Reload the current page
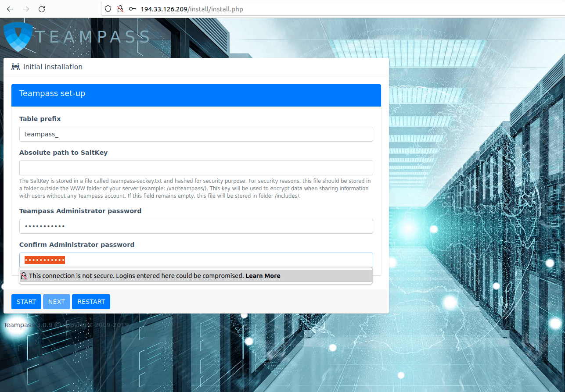The image size is (565, 392). click(x=42, y=9)
